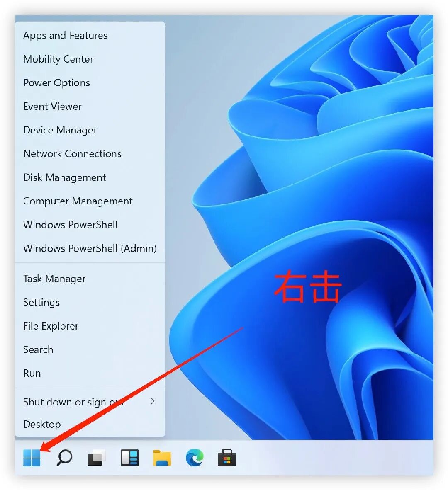The width and height of the screenshot is (448, 490).
Task: Open Microsoft Edge from the taskbar
Action: pyautogui.click(x=194, y=458)
